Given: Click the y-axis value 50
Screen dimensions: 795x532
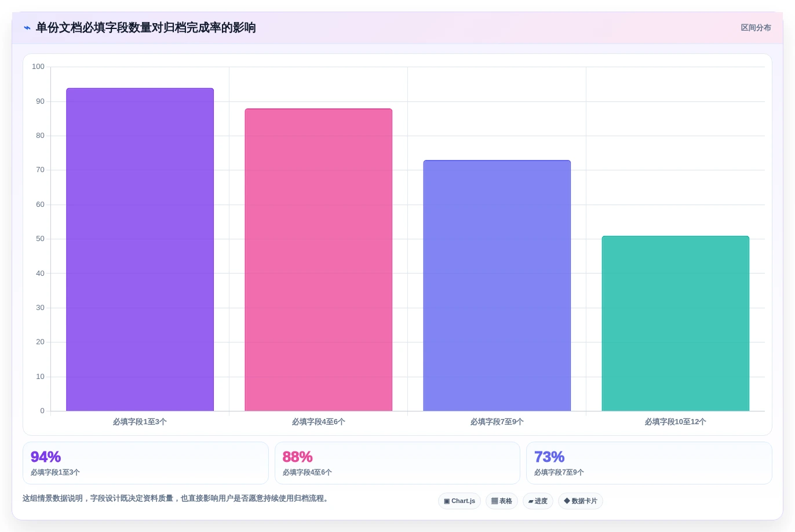Looking at the screenshot, I should [x=40, y=239].
